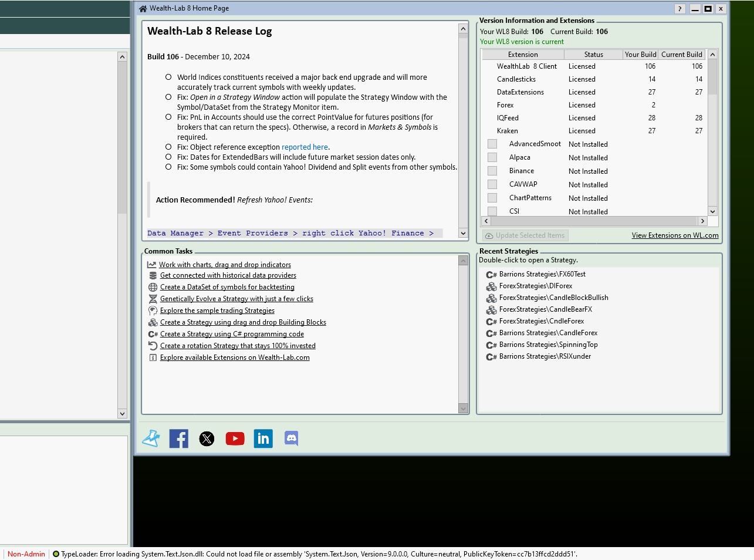
Task: Click the C# icon beside programming code task
Action: tap(153, 334)
